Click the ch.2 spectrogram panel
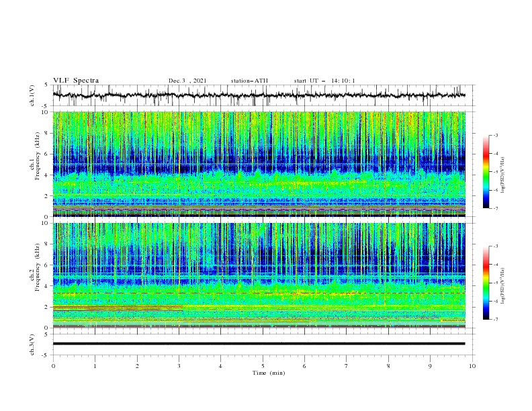Screen dimensions: 532x411 (x=259, y=275)
